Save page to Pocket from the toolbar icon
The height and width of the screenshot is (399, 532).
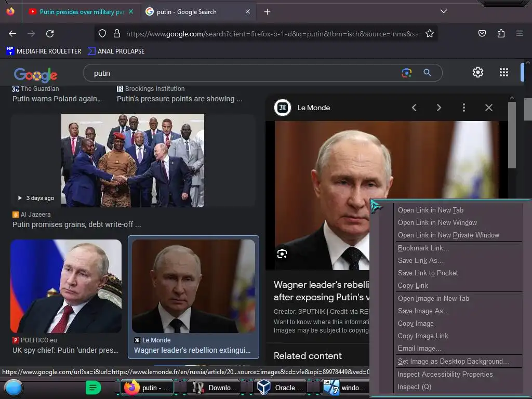click(482, 33)
